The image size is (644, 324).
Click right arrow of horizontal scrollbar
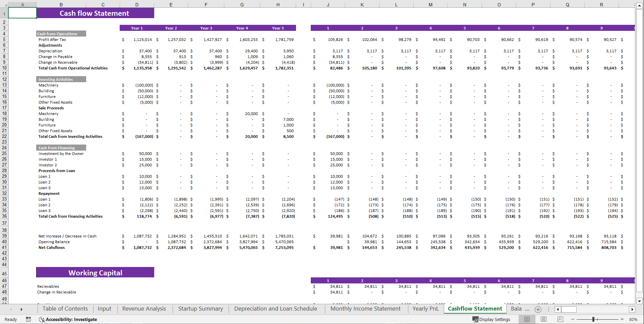point(632,309)
